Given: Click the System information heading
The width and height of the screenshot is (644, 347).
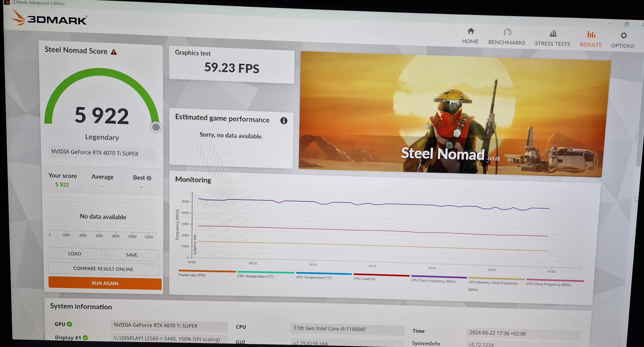Looking at the screenshot, I should coord(82,306).
